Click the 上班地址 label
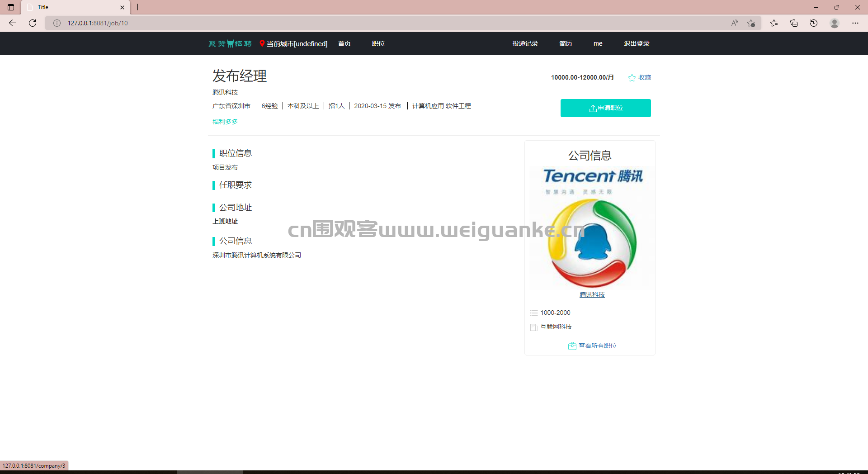 [x=225, y=221]
